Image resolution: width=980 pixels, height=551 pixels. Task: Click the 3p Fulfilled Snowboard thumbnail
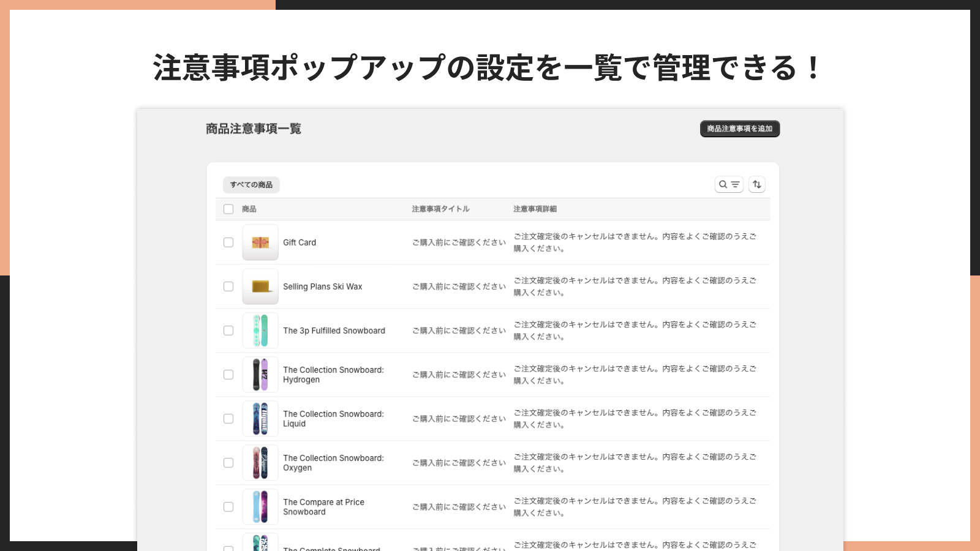pyautogui.click(x=260, y=331)
